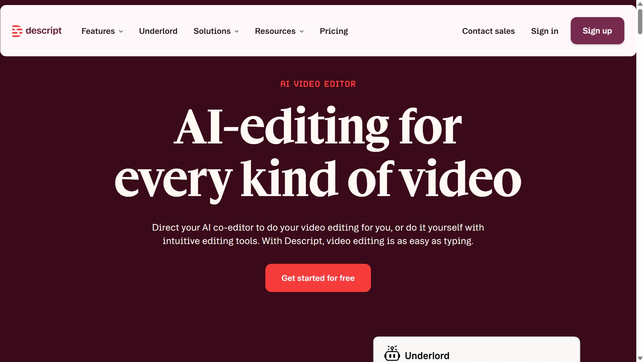Click the AI VIDEO EDITOR label

(x=318, y=84)
